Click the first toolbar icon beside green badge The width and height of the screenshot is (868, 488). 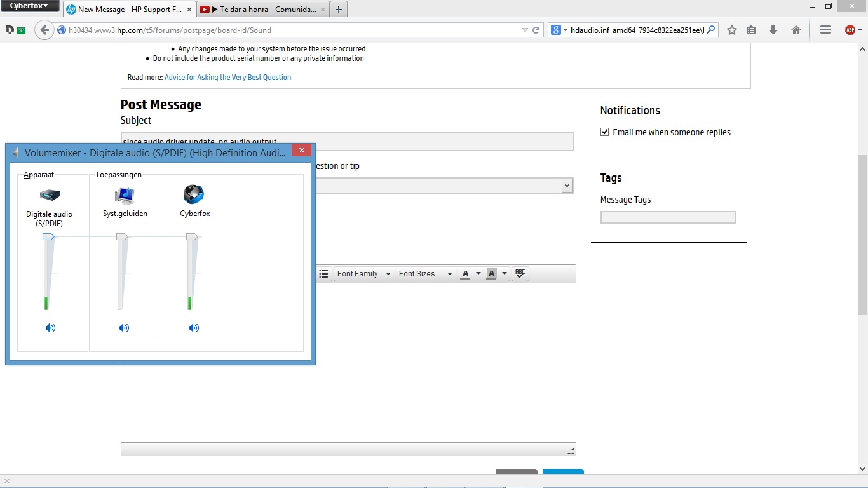tap(10, 30)
